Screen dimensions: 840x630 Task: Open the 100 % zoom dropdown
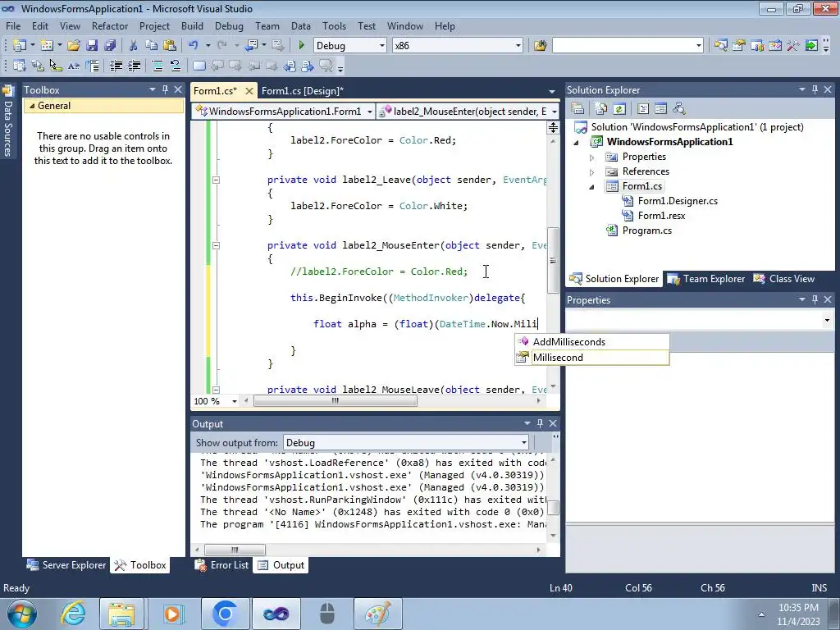click(234, 401)
